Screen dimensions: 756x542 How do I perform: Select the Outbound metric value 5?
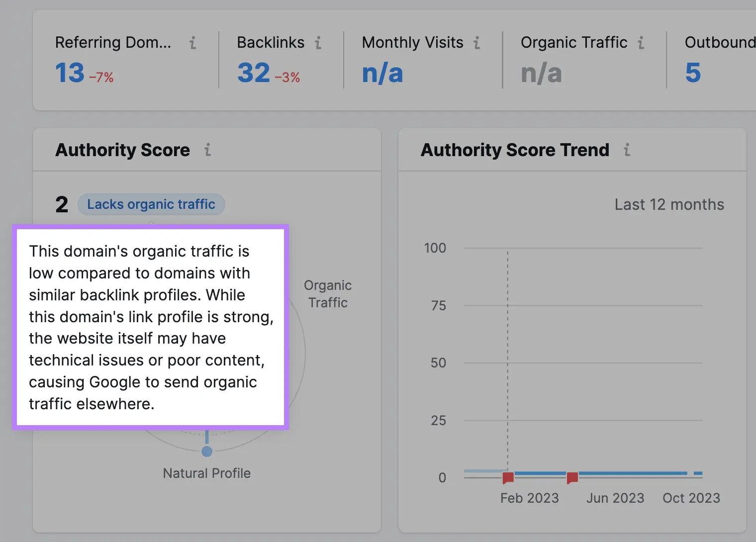693,73
